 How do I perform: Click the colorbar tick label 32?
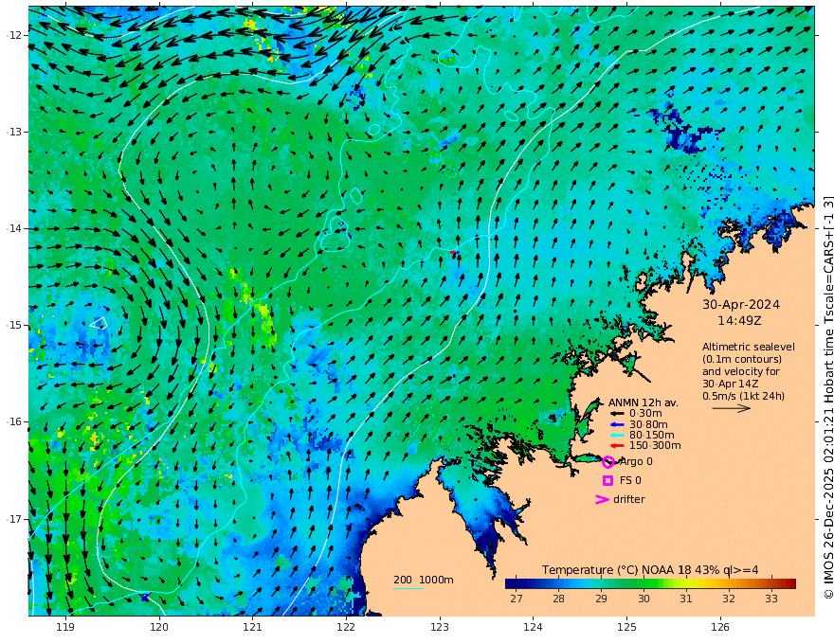click(729, 599)
